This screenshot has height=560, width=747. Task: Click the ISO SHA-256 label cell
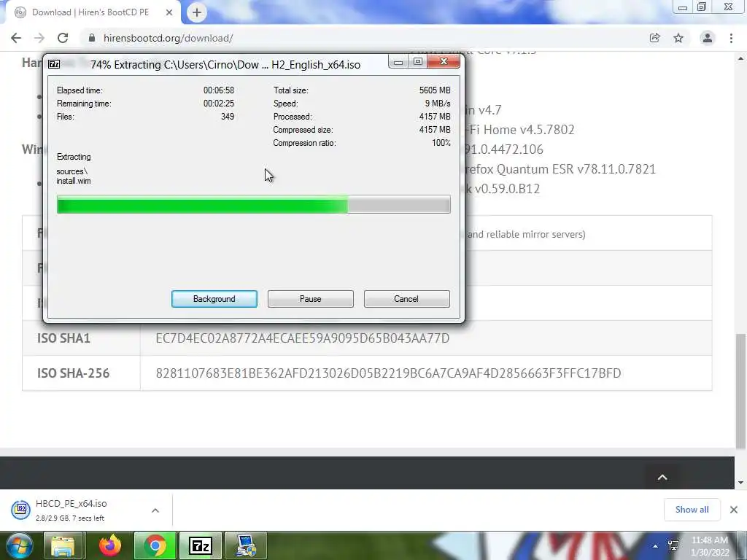(x=81, y=373)
